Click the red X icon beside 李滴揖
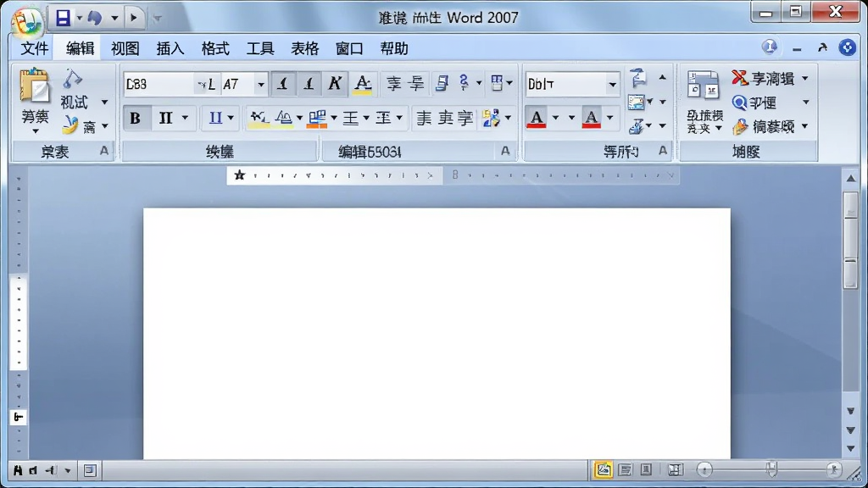Screen dimensions: 868x488 click(739, 78)
